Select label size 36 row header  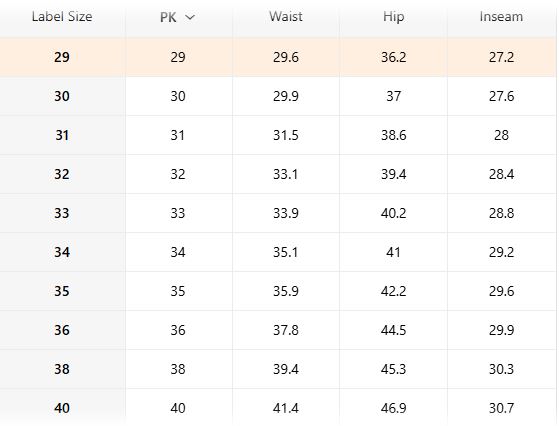pos(62,330)
